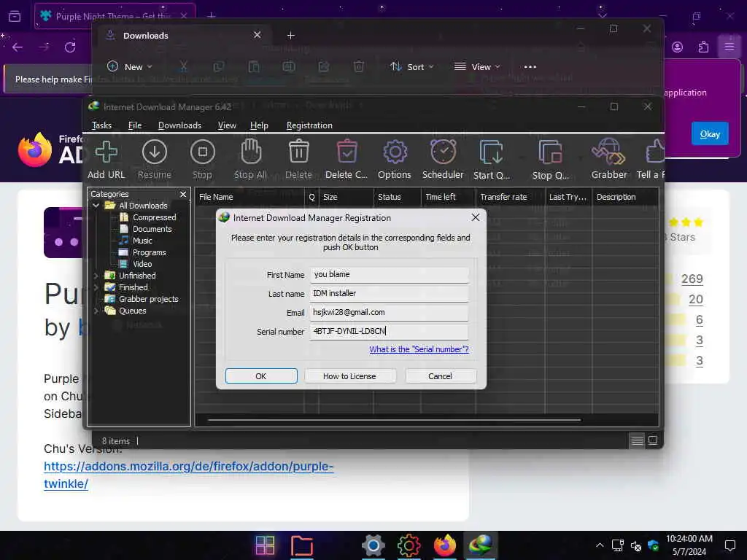
Task: Select the Compressed category folder
Action: (x=155, y=217)
